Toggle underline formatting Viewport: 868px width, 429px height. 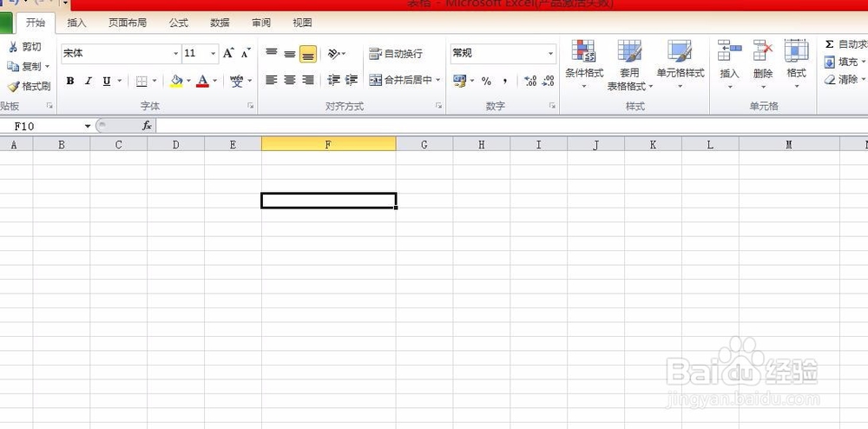click(x=106, y=81)
